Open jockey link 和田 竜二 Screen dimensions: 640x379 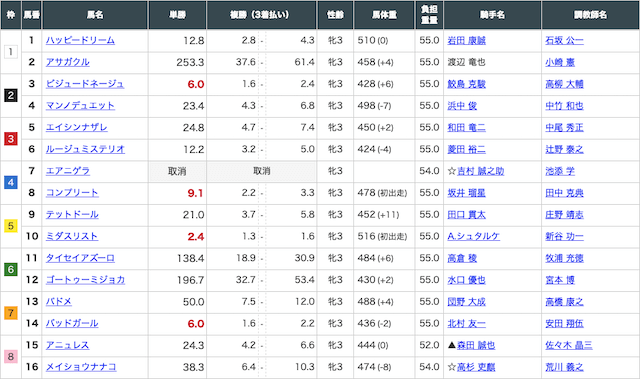467,127
